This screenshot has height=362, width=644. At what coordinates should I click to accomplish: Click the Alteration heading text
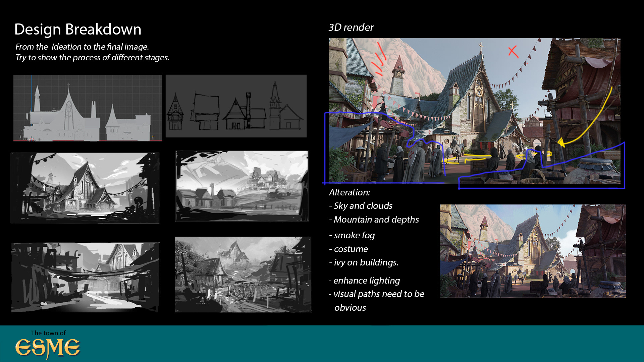[350, 192]
